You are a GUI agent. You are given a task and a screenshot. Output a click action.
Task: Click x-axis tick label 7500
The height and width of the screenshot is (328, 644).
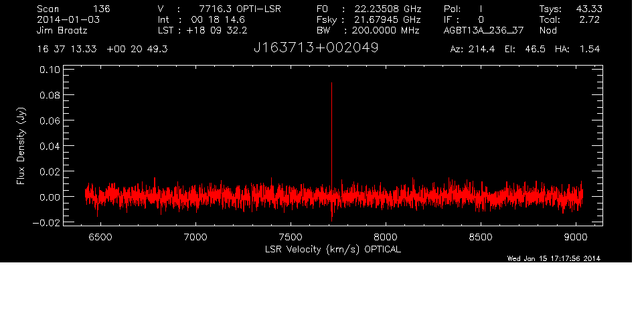click(x=291, y=237)
